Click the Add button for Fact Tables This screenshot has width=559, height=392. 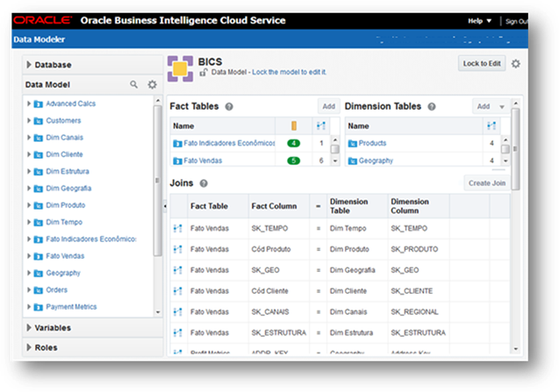coord(327,106)
